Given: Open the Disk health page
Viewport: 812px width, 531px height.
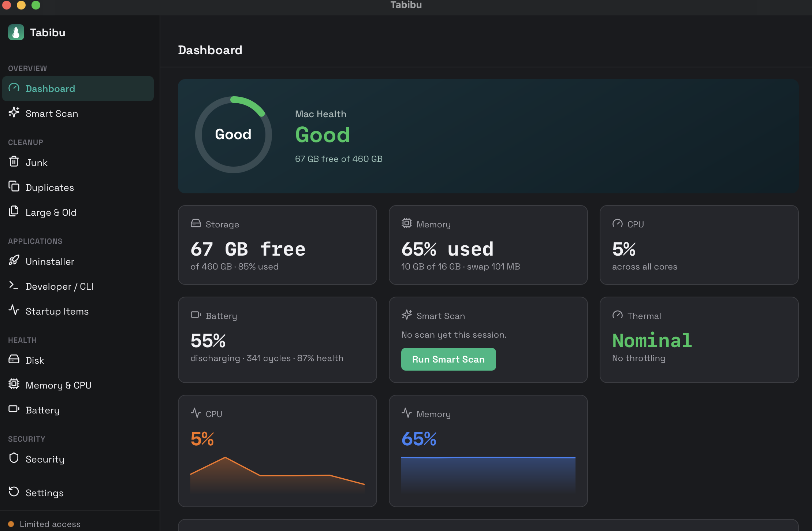Looking at the screenshot, I should point(78,360).
